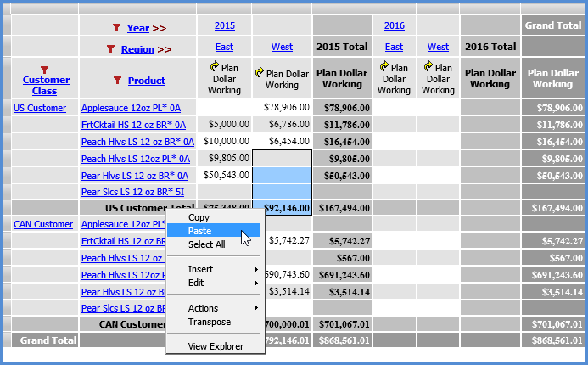Select the $78,906.00 West cell for Applesauce
588x365 pixels.
[x=283, y=108]
